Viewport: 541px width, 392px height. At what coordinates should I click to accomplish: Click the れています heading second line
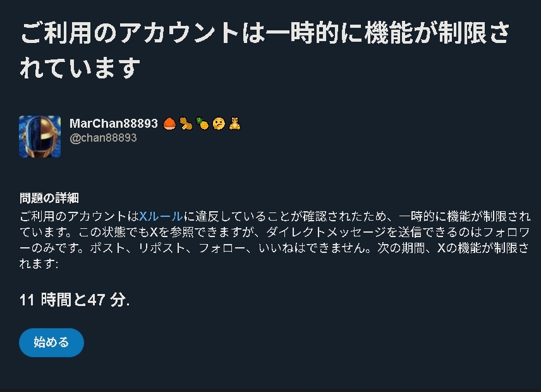click(80, 67)
